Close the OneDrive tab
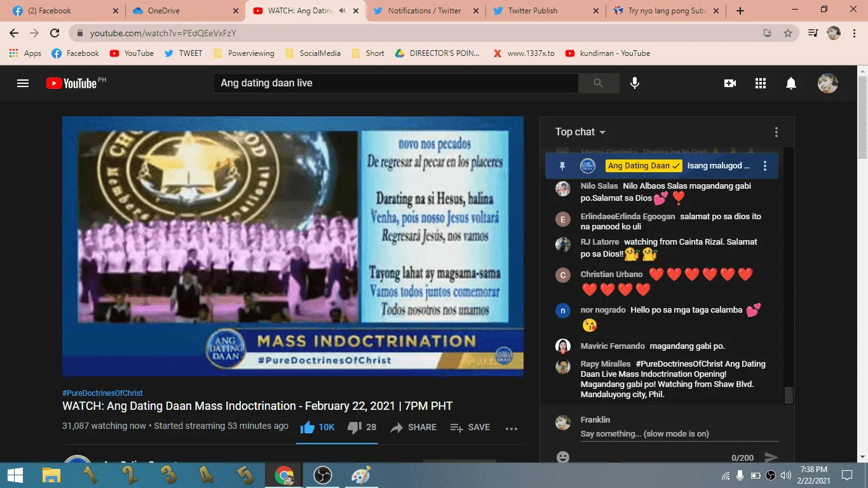The image size is (868, 488). [x=235, y=11]
